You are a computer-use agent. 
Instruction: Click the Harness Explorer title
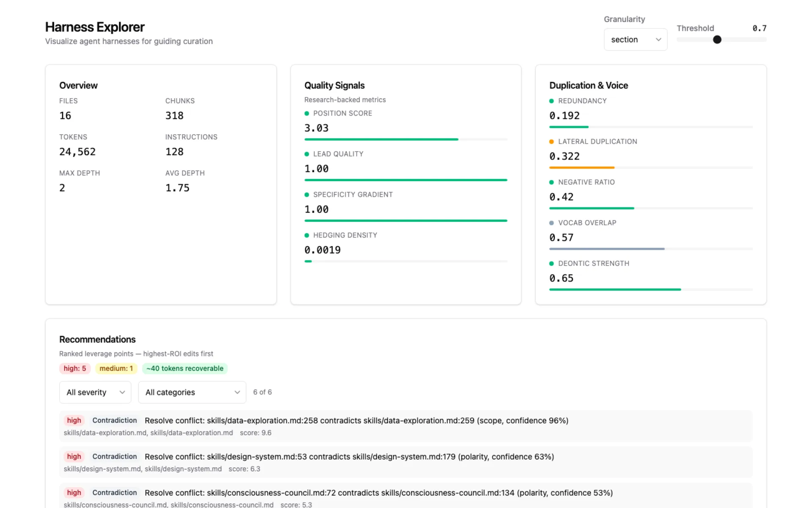(x=95, y=27)
